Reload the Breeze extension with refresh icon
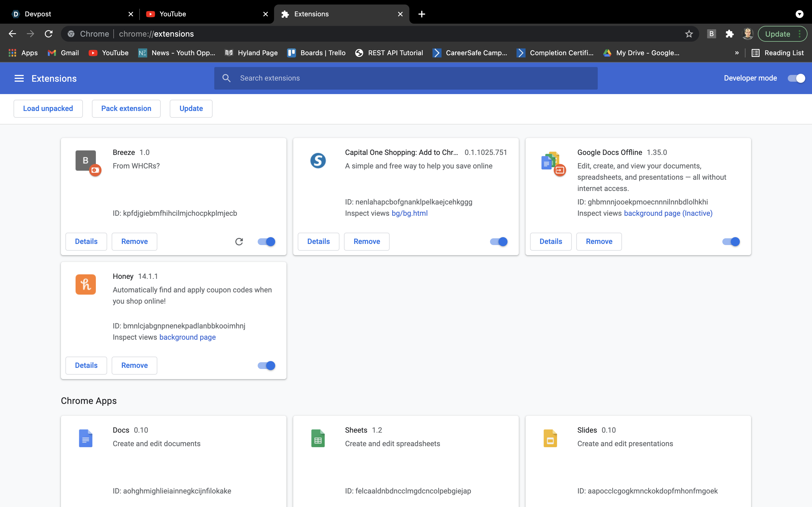This screenshot has height=507, width=812. click(x=239, y=241)
